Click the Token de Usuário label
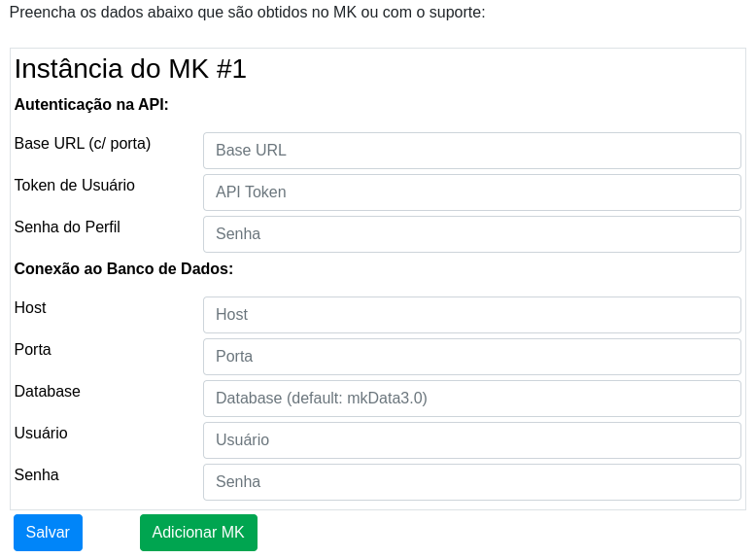Viewport: 756px width, 558px height. click(x=74, y=186)
